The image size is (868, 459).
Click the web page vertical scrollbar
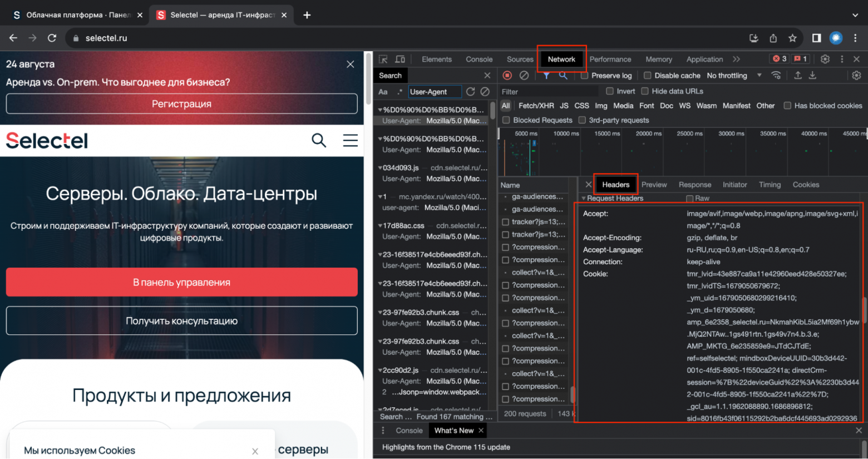click(x=367, y=80)
